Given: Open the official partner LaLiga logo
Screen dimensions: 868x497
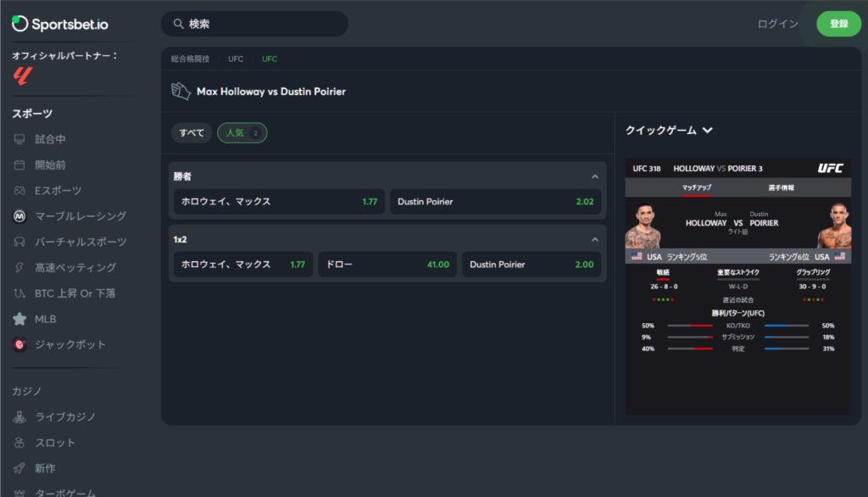Looking at the screenshot, I should (x=23, y=76).
